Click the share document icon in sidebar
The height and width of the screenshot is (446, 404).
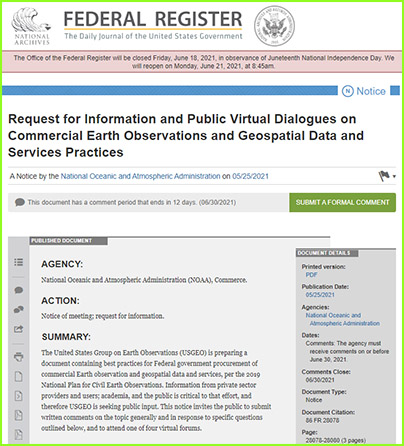point(19,329)
